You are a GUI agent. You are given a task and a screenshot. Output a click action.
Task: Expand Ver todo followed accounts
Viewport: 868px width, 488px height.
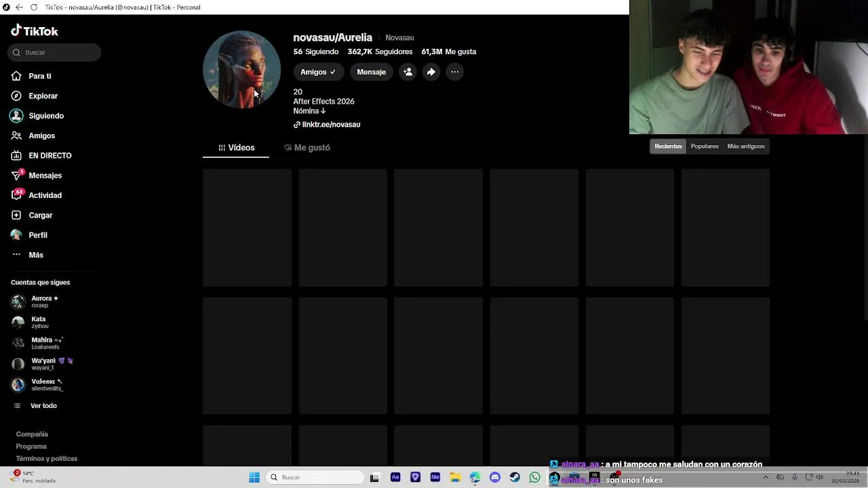pos(43,405)
